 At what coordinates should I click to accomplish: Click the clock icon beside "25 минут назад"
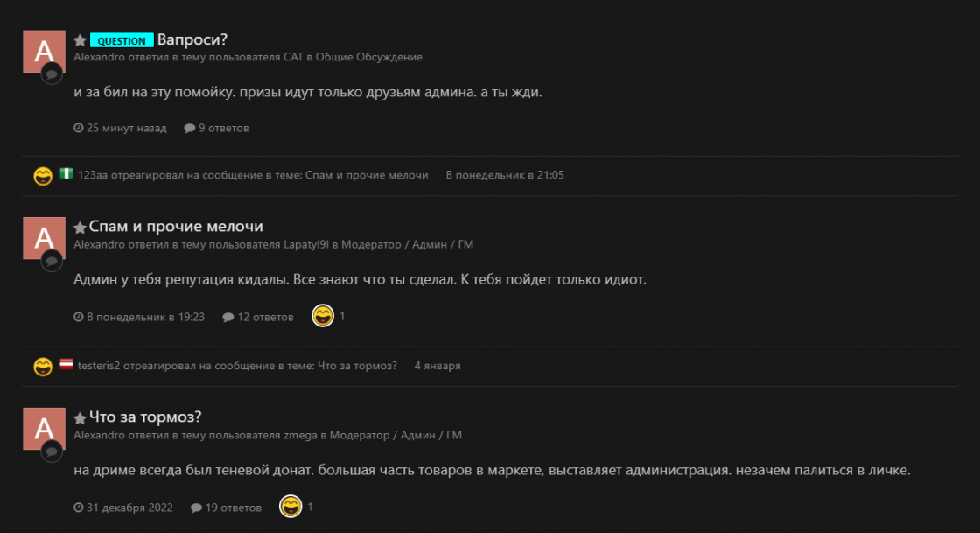pyautogui.click(x=80, y=127)
